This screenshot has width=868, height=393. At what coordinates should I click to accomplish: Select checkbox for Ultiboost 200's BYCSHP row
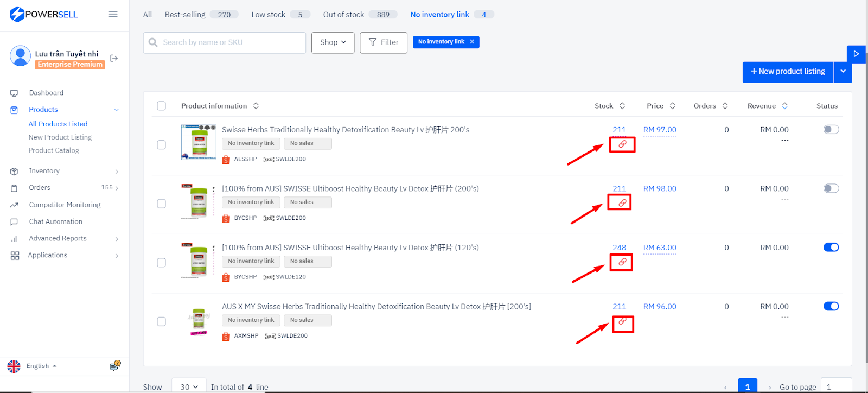tap(161, 204)
